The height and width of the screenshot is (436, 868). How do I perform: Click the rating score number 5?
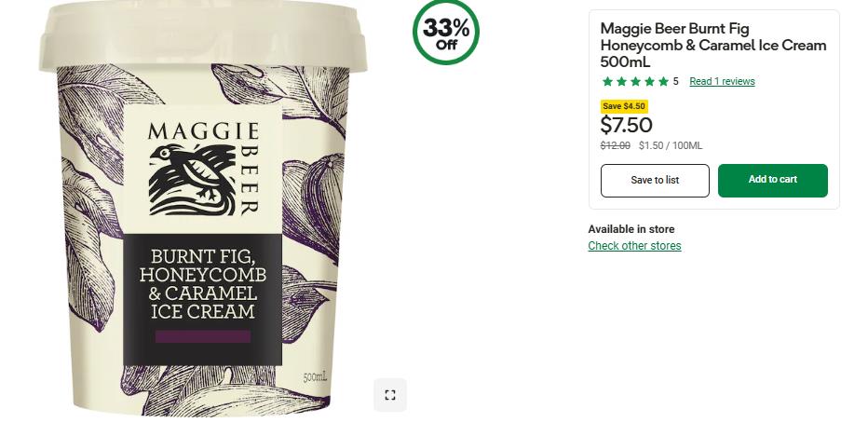[675, 81]
